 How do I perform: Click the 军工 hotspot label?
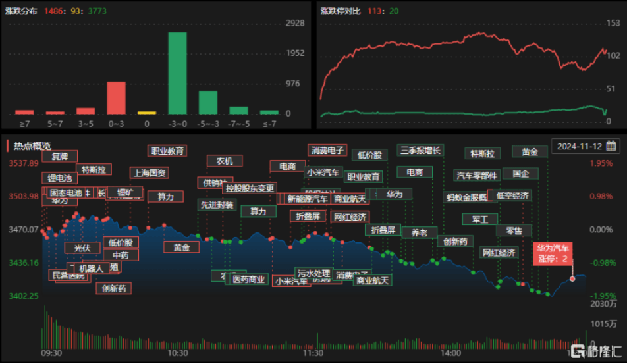tap(480, 219)
